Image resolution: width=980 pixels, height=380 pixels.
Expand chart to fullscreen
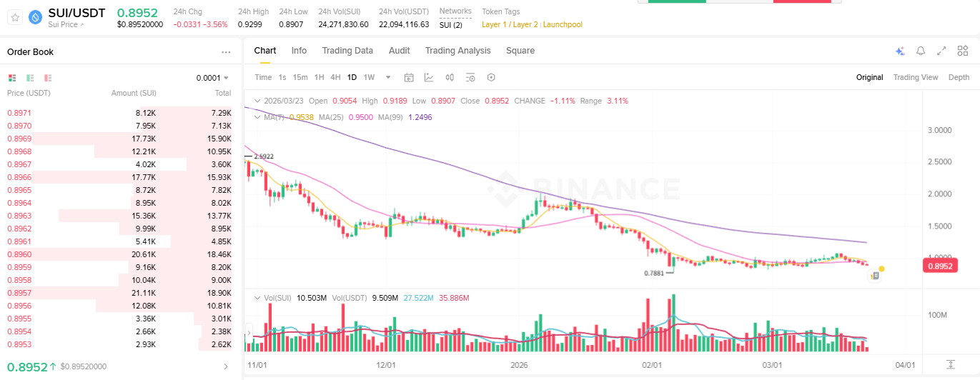[x=941, y=51]
